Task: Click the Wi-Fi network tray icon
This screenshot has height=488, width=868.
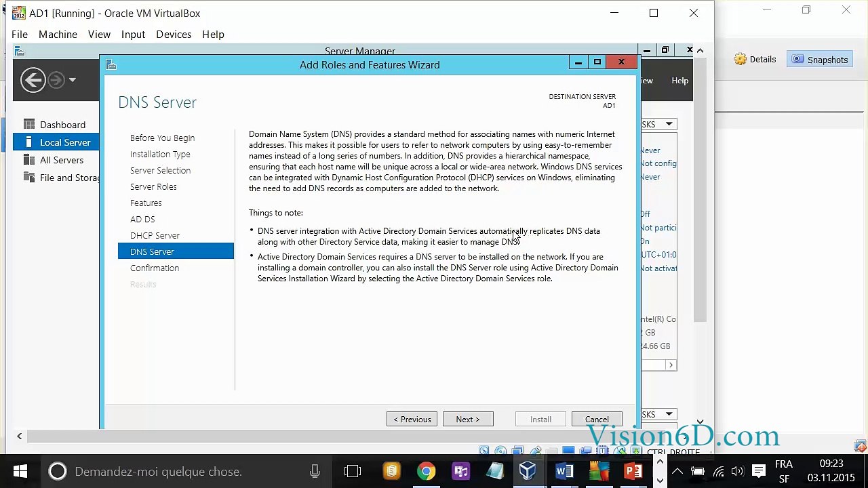Action: [718, 472]
